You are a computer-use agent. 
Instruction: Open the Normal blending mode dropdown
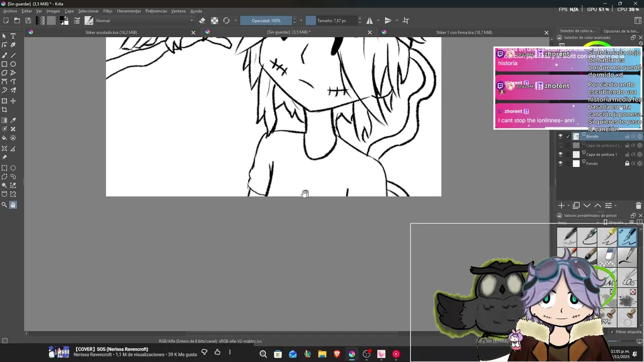[144, 21]
